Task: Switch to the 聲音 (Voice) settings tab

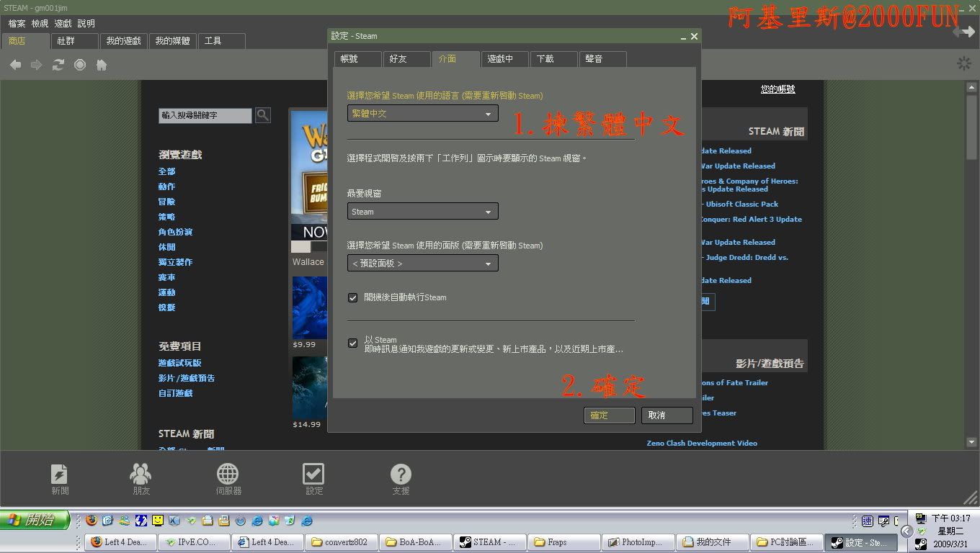Action: [602, 59]
